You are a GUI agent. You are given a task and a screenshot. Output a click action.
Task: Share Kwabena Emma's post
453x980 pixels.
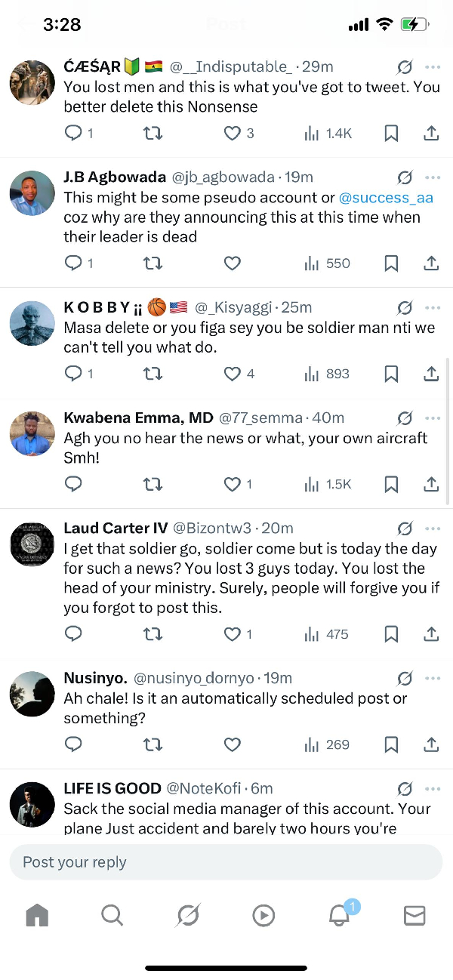pyautogui.click(x=431, y=485)
